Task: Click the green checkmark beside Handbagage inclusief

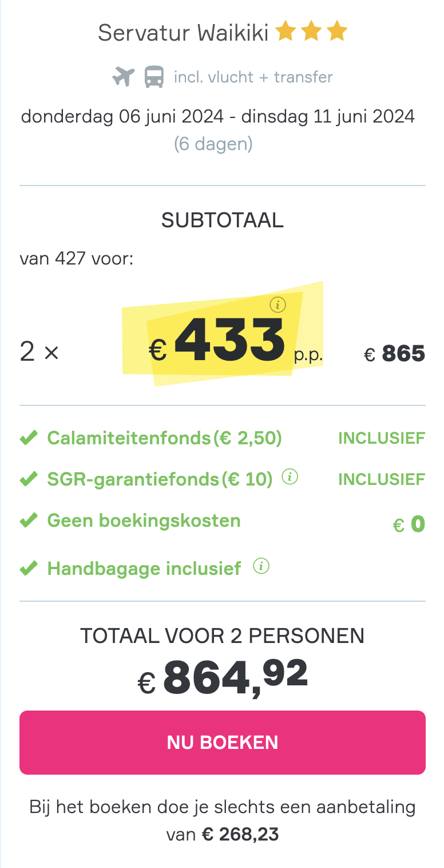Action: tap(29, 569)
